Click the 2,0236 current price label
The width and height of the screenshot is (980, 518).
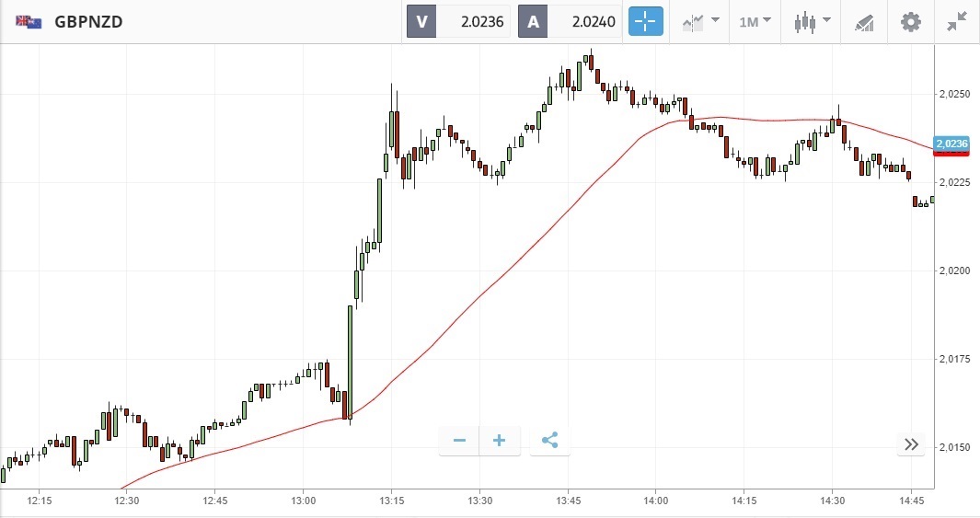click(x=951, y=144)
